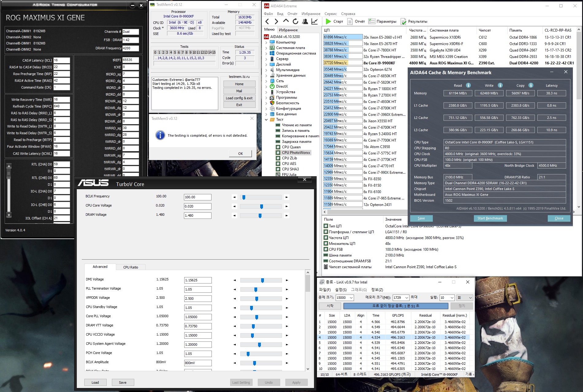This screenshot has height=392, width=583.
Task: Open LinX problem size 15000 dropdown
Action: coord(351,298)
